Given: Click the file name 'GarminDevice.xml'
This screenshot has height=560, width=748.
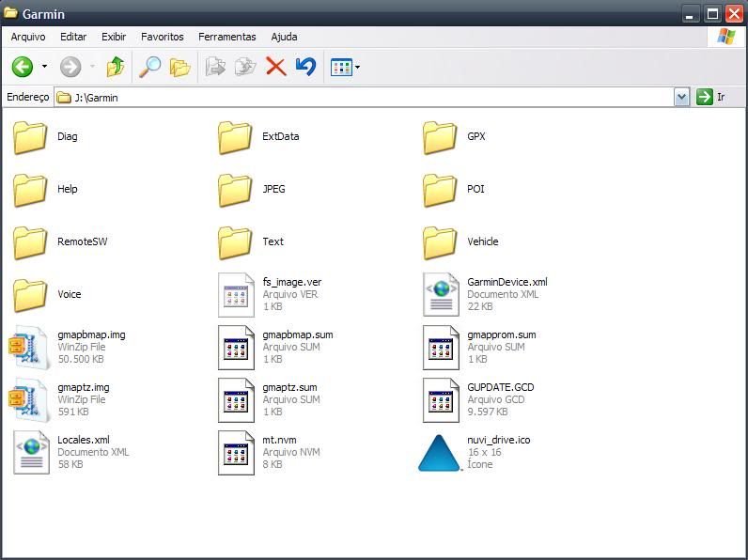Looking at the screenshot, I should [507, 282].
